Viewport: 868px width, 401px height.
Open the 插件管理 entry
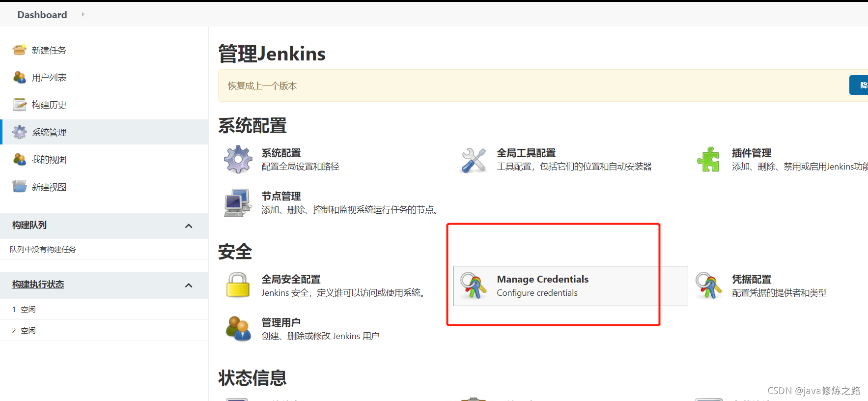(x=752, y=153)
